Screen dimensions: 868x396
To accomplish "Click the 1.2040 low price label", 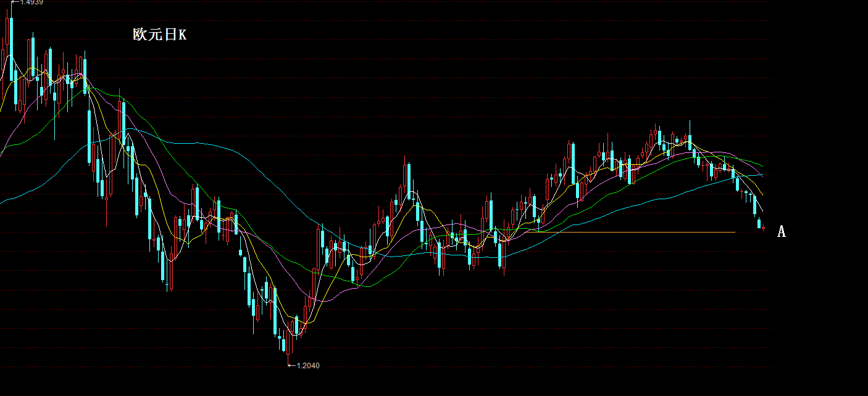I will 308,366.
